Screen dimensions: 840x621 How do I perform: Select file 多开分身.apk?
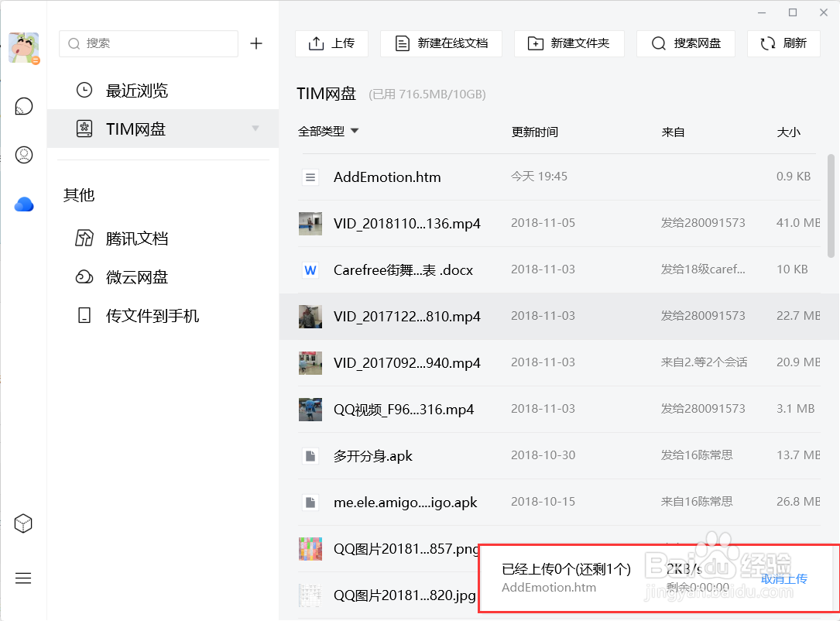pyautogui.click(x=373, y=456)
